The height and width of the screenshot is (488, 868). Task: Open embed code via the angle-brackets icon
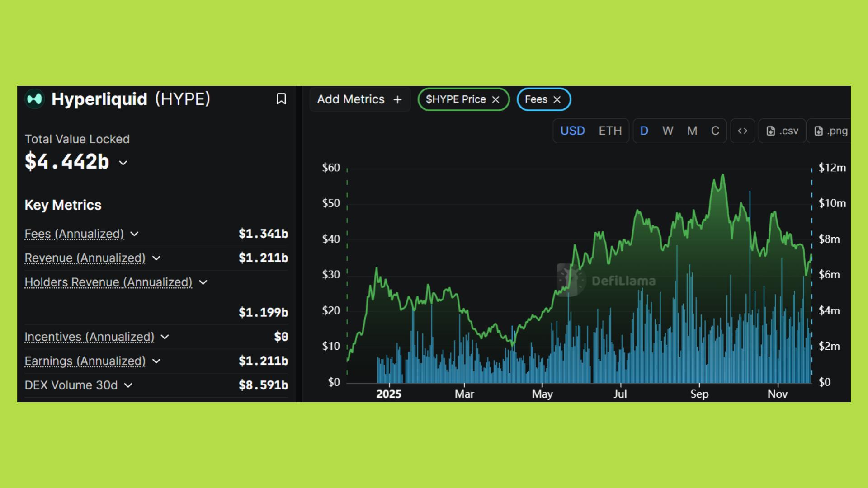coord(742,131)
